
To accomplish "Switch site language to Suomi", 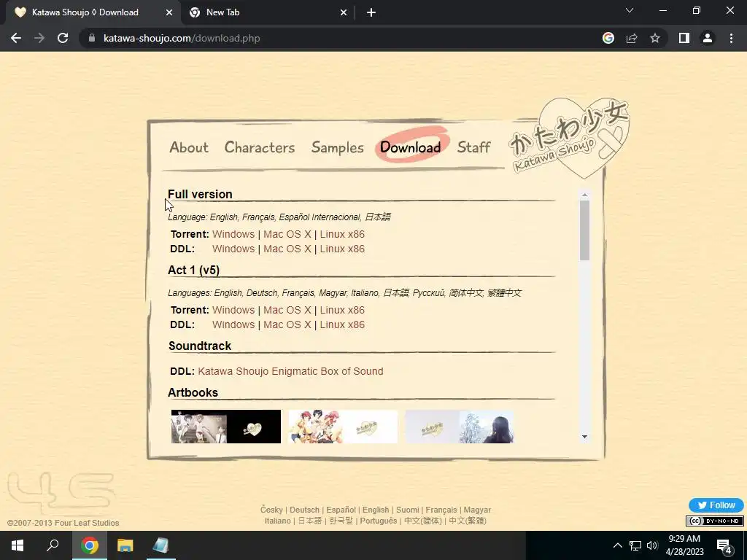I will pos(408,510).
